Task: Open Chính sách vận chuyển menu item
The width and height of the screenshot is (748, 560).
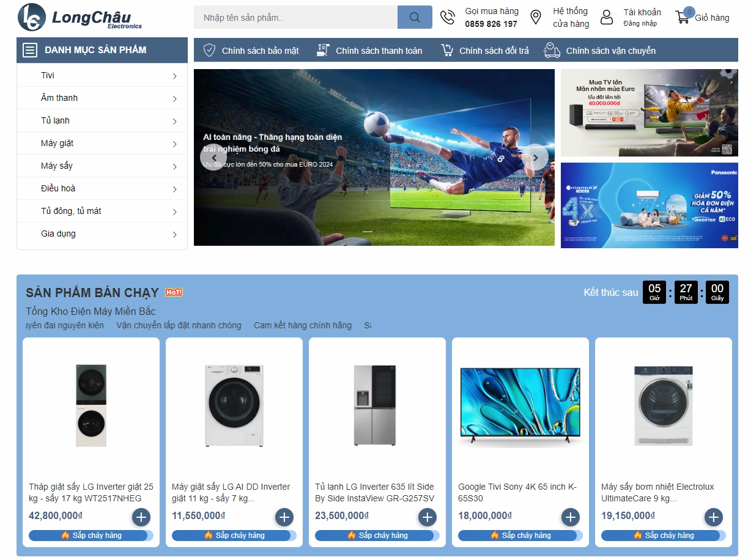Action: pyautogui.click(x=600, y=51)
